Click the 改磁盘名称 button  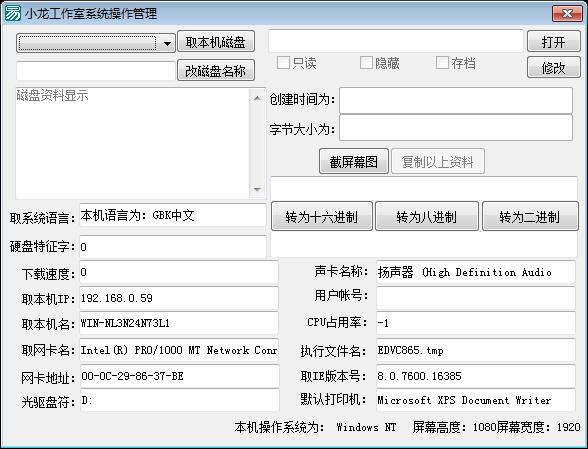click(216, 70)
